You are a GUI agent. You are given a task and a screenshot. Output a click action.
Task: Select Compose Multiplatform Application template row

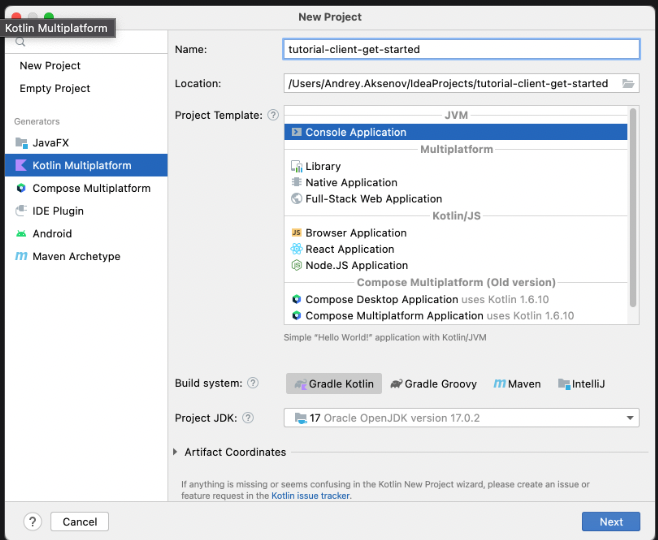456,316
